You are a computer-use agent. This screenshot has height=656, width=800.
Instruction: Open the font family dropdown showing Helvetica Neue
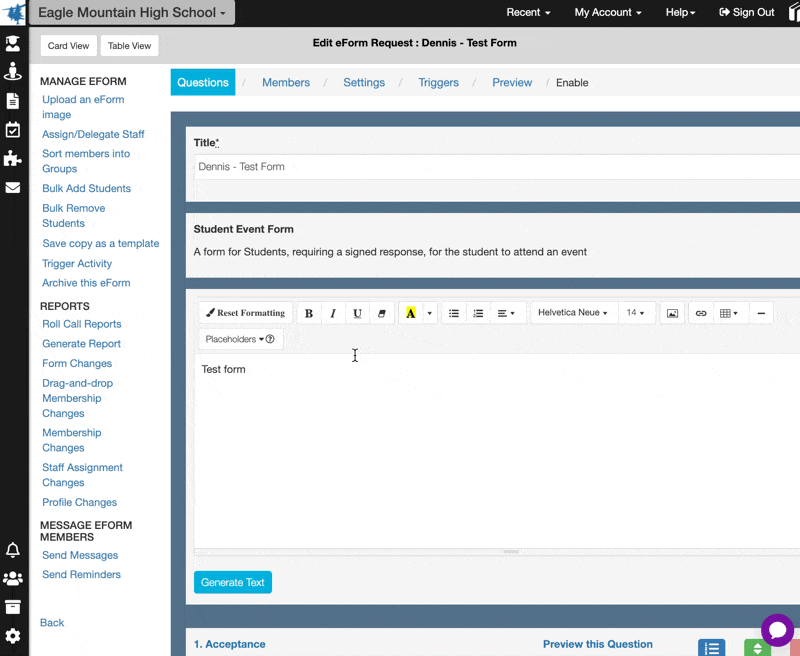tap(574, 313)
